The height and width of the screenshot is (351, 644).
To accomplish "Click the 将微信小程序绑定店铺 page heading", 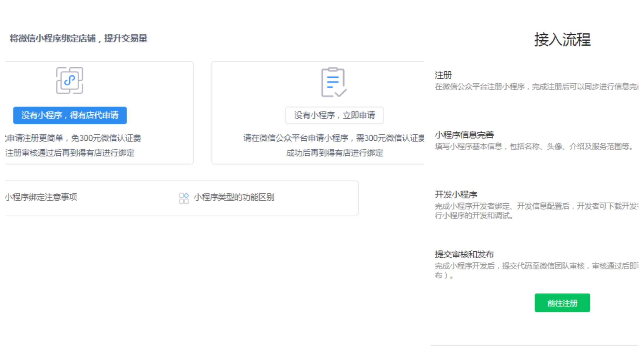I will (x=78, y=38).
